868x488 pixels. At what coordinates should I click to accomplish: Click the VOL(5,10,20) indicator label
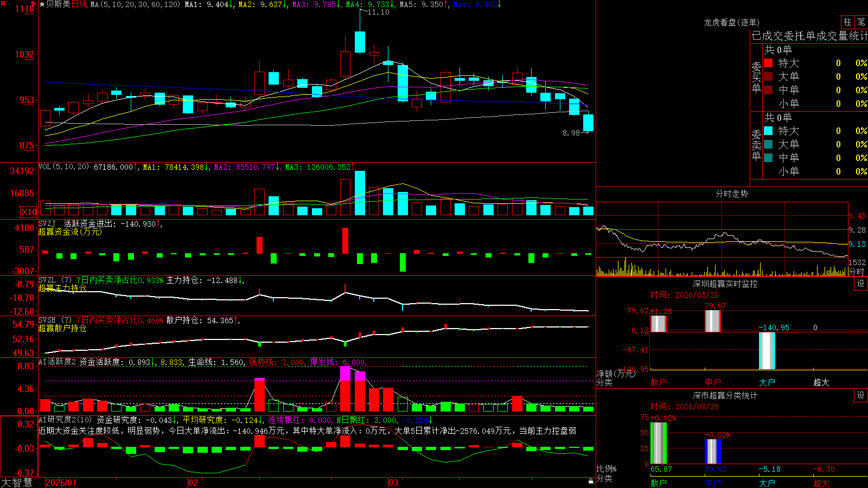coord(64,167)
